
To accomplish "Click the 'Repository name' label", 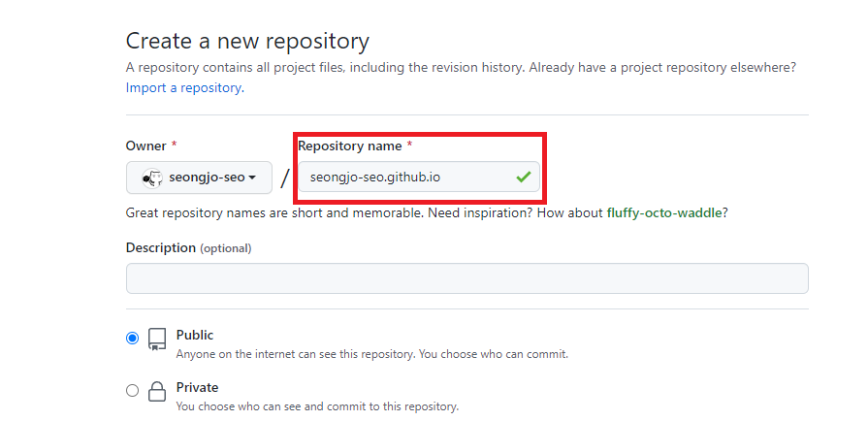I will (355, 146).
